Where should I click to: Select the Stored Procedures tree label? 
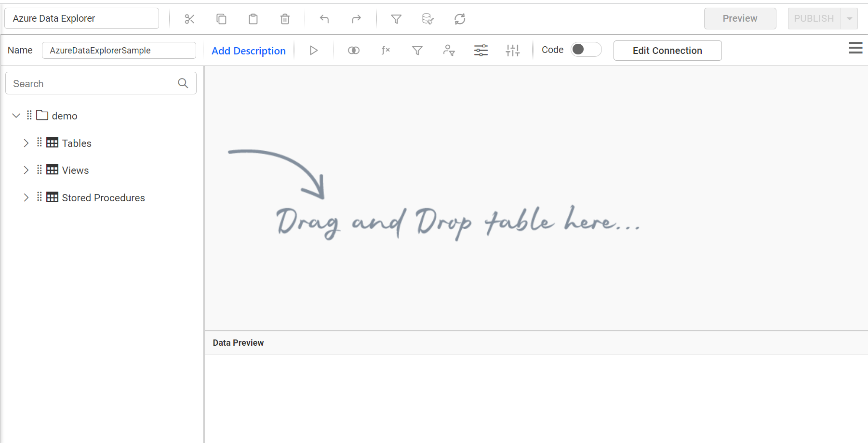(x=103, y=197)
